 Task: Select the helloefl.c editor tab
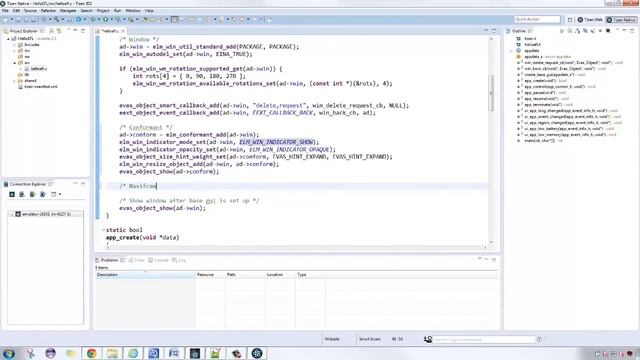[109, 31]
